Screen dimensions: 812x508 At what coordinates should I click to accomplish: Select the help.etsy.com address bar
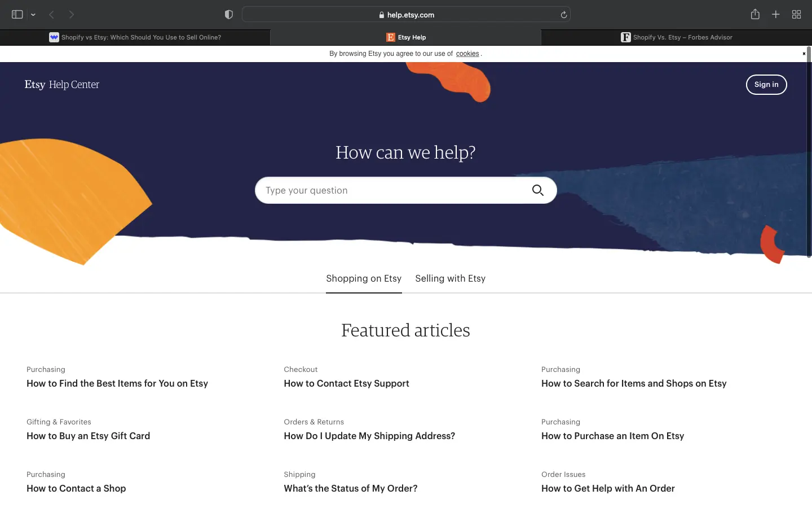point(406,15)
